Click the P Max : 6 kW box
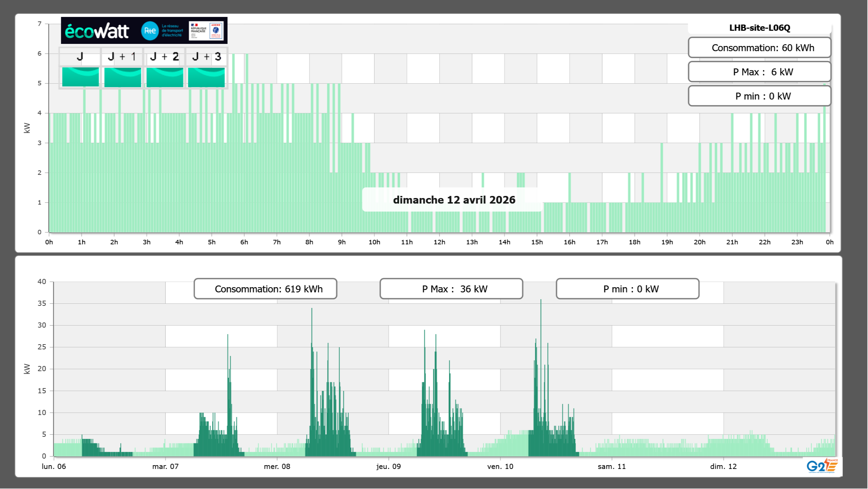 point(759,72)
